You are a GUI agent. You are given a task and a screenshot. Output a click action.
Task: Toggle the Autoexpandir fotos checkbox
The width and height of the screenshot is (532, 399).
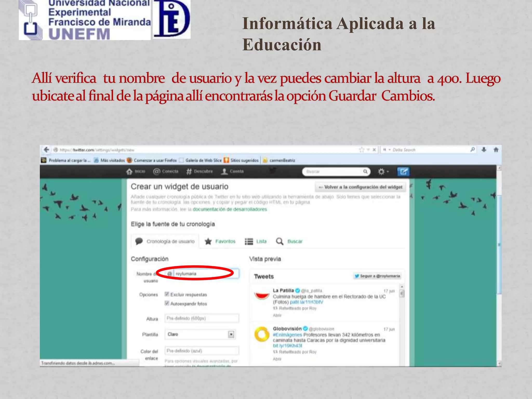click(167, 303)
